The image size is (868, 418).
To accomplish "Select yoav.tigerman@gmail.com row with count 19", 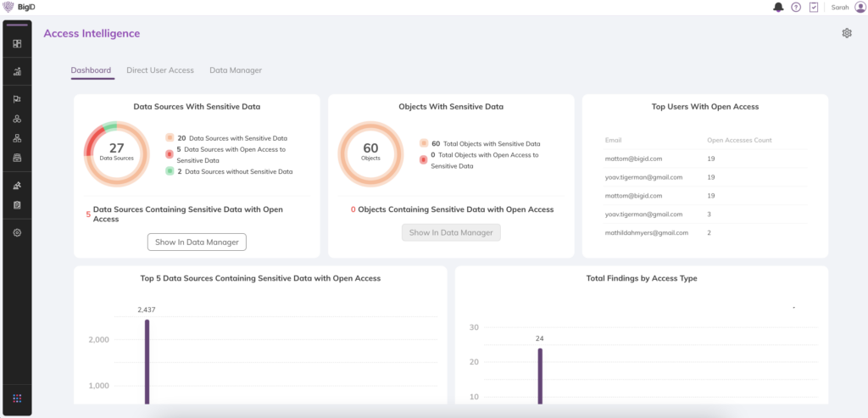I will point(705,177).
